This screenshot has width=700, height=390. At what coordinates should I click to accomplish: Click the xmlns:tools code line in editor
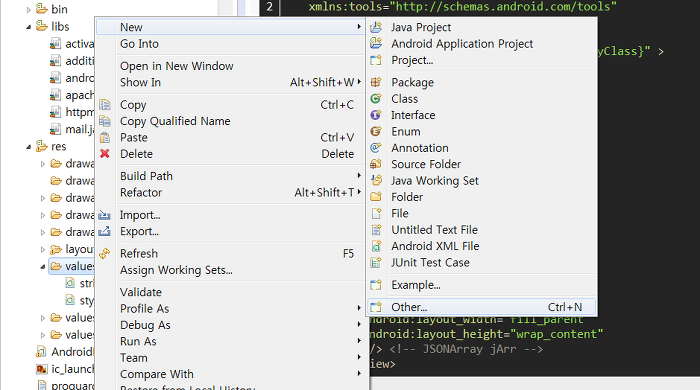462,7
